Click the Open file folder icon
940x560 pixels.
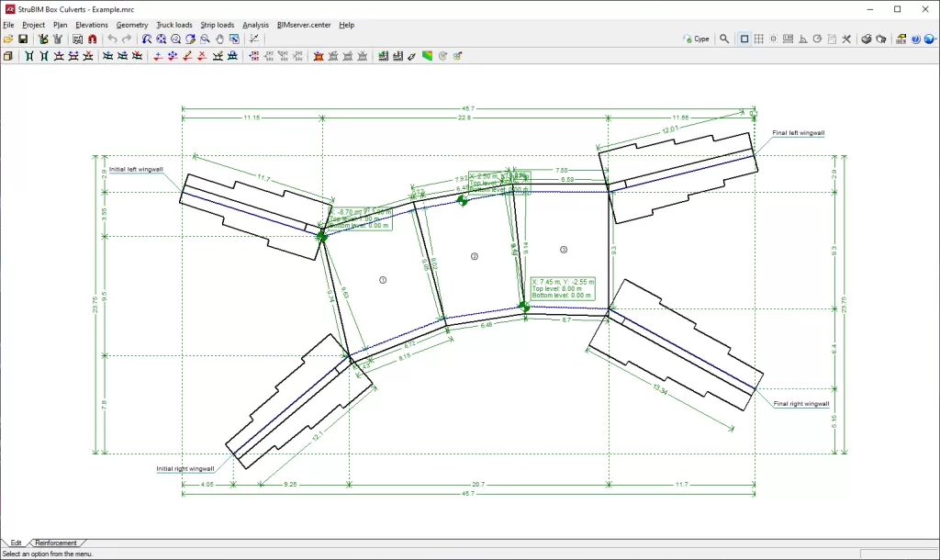point(8,39)
